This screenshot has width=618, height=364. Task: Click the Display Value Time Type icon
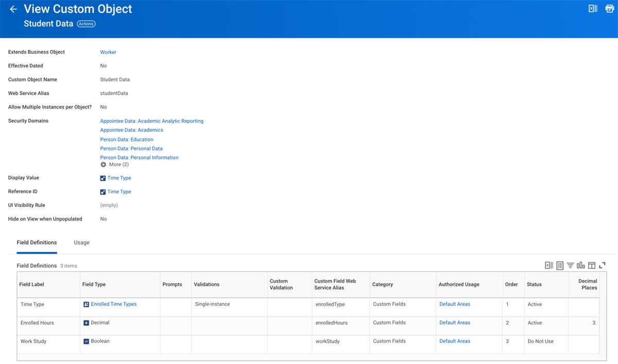point(103,178)
